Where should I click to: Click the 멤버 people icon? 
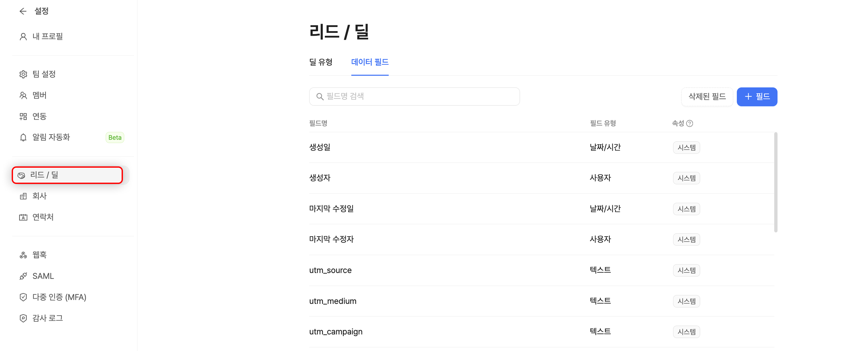click(x=23, y=96)
